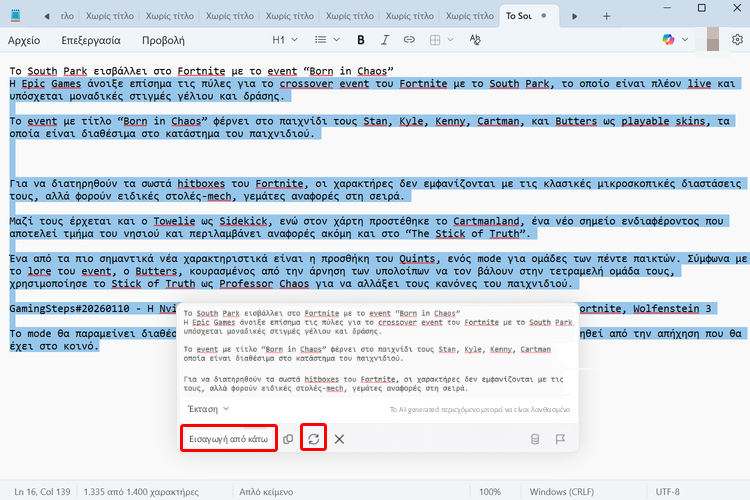
Task: Report the AI content with the flag icon
Action: coord(560,439)
